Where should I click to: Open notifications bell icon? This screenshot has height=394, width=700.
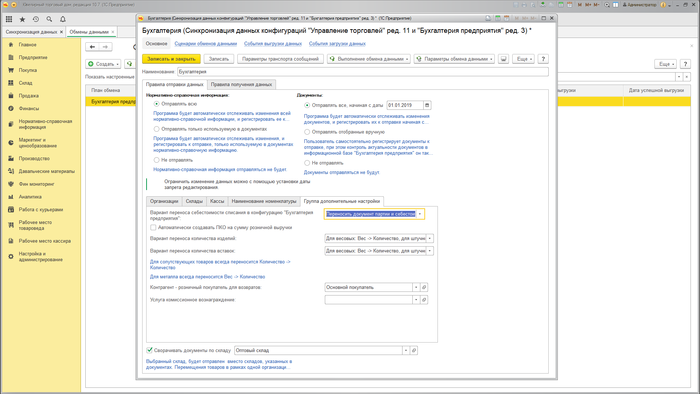click(63, 19)
